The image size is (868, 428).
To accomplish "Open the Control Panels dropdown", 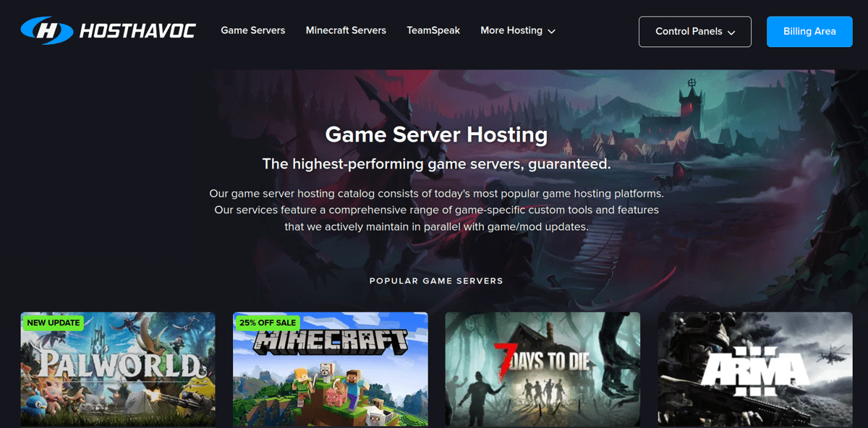I will coord(695,32).
